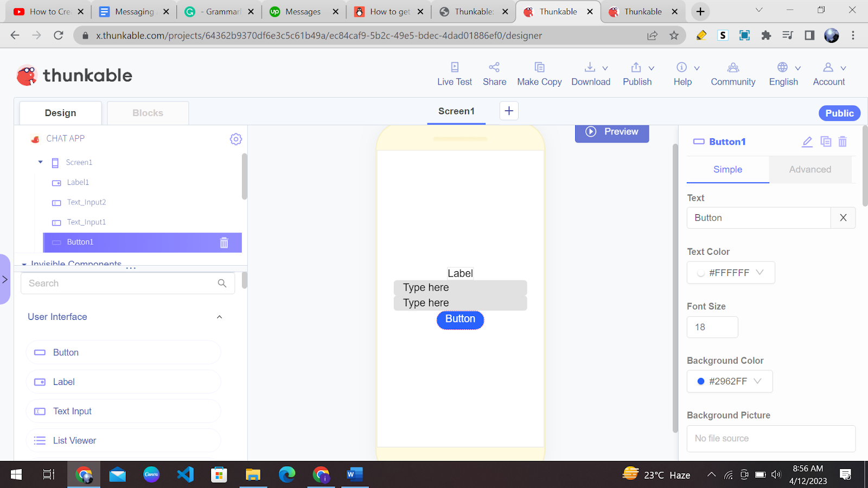Delete Button1 via the tree trash icon
868x488 pixels.
(x=224, y=243)
